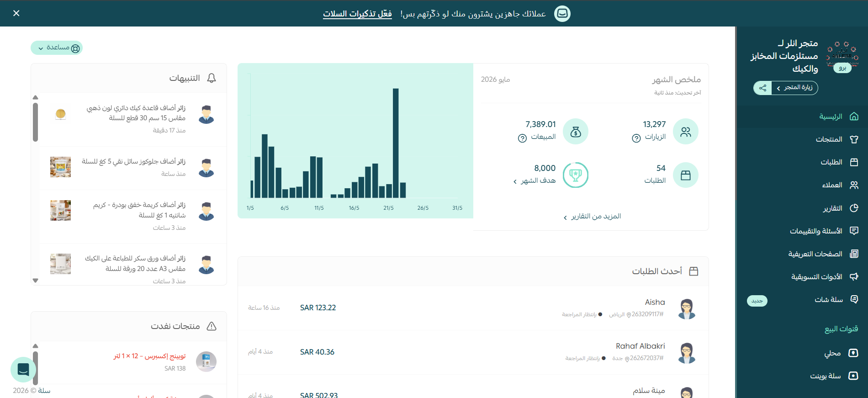
Task: Click the الطلبات box icon in sidebar
Action: 854,162
